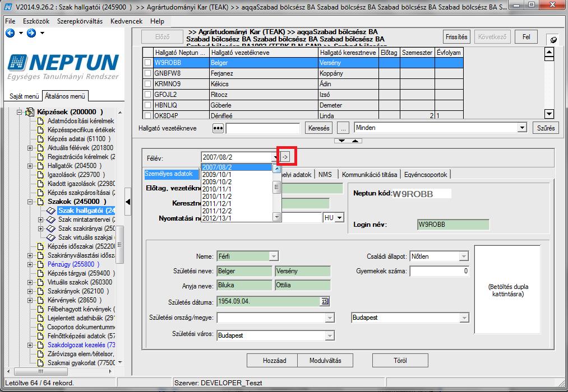Open the HU language dropdown
568x392 pixels.
339,218
